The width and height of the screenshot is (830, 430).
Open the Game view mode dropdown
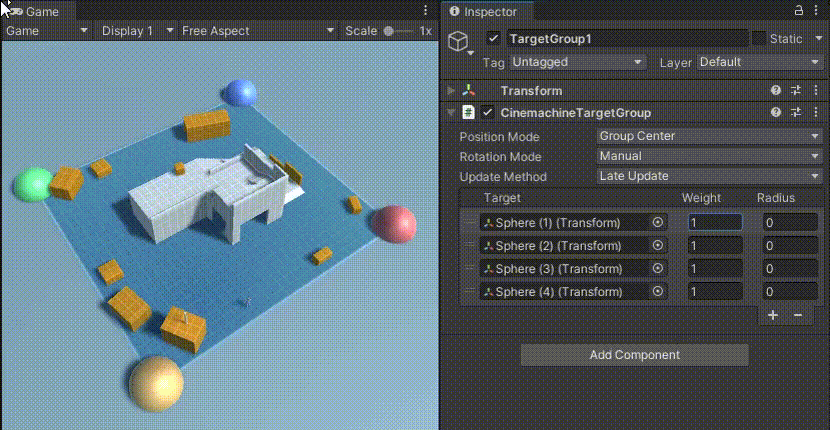47,31
